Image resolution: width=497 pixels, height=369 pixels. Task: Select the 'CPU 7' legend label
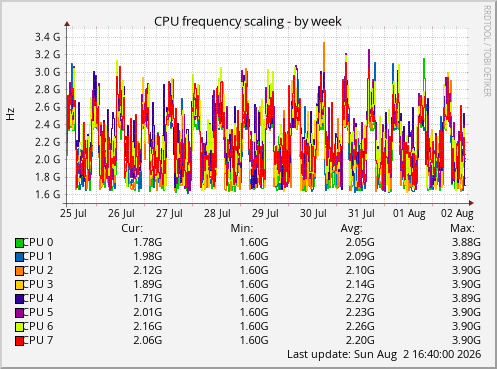tap(38, 340)
